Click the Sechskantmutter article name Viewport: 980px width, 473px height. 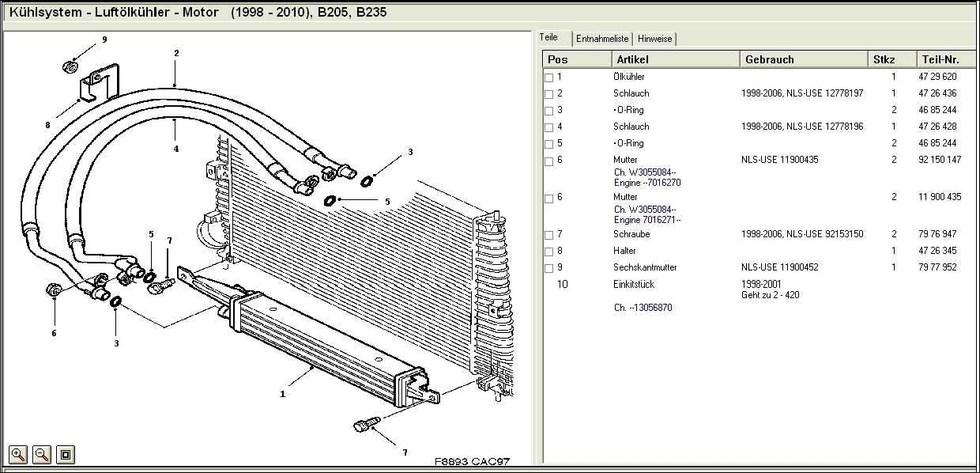(645, 267)
